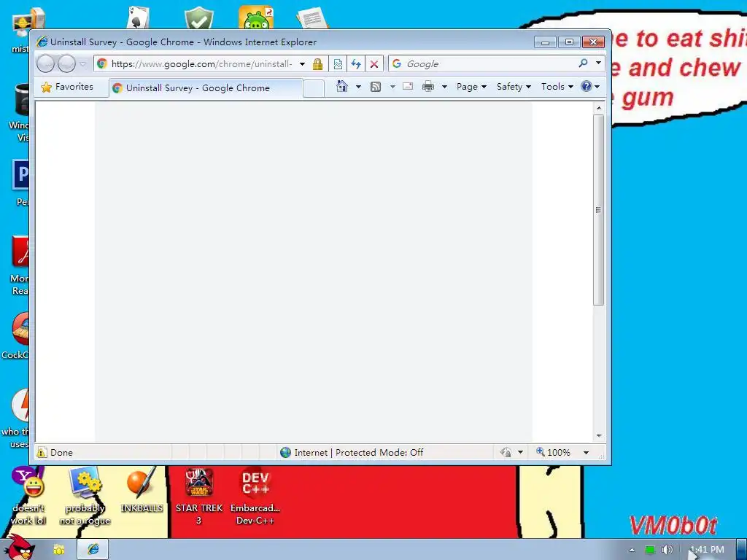
Task: Open the Page menu
Action: click(471, 87)
